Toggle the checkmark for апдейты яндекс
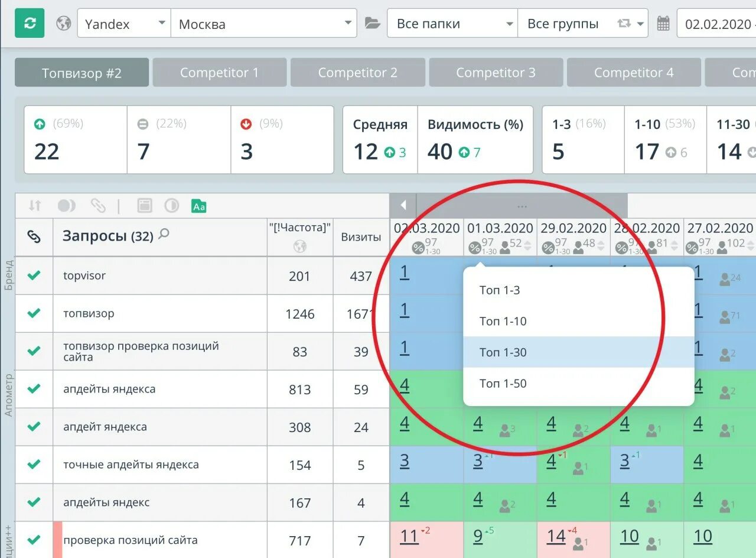This screenshot has width=756, height=558. pyautogui.click(x=34, y=502)
